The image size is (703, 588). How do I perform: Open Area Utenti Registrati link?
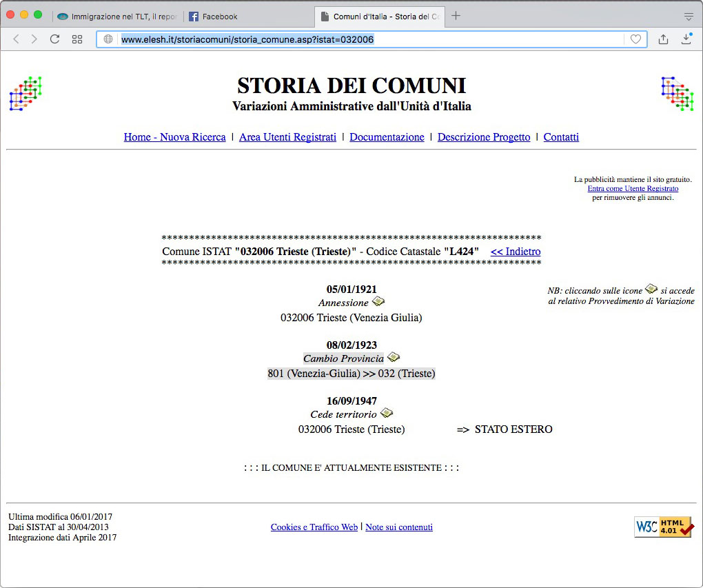point(287,137)
